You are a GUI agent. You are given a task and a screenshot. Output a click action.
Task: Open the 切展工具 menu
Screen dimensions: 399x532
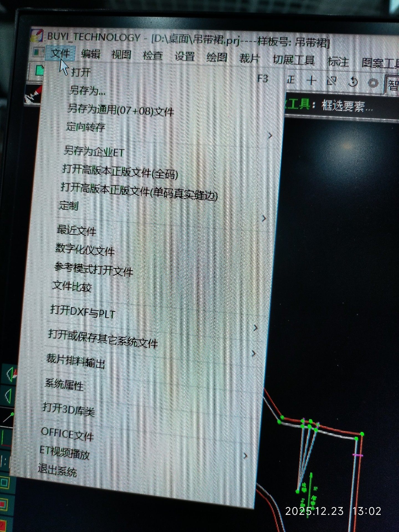coord(294,60)
